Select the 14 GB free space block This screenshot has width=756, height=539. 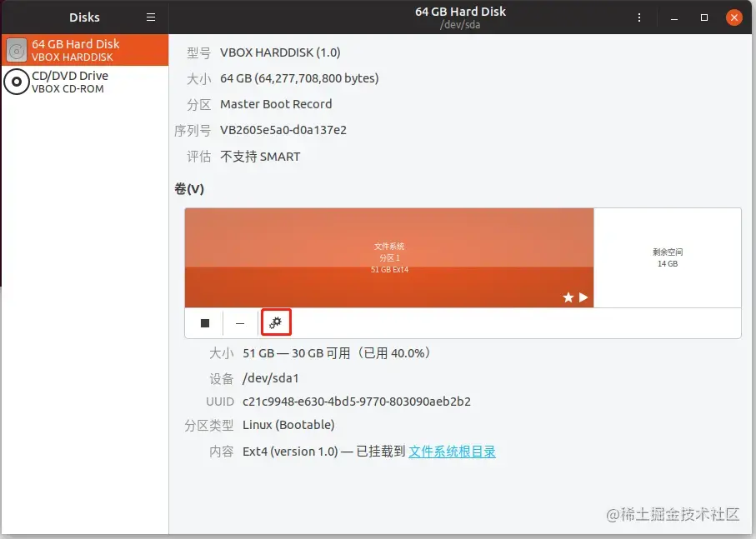668,257
